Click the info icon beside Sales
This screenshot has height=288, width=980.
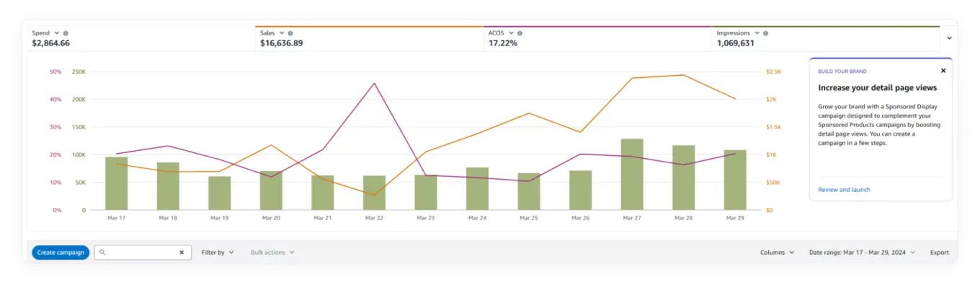[x=290, y=33]
